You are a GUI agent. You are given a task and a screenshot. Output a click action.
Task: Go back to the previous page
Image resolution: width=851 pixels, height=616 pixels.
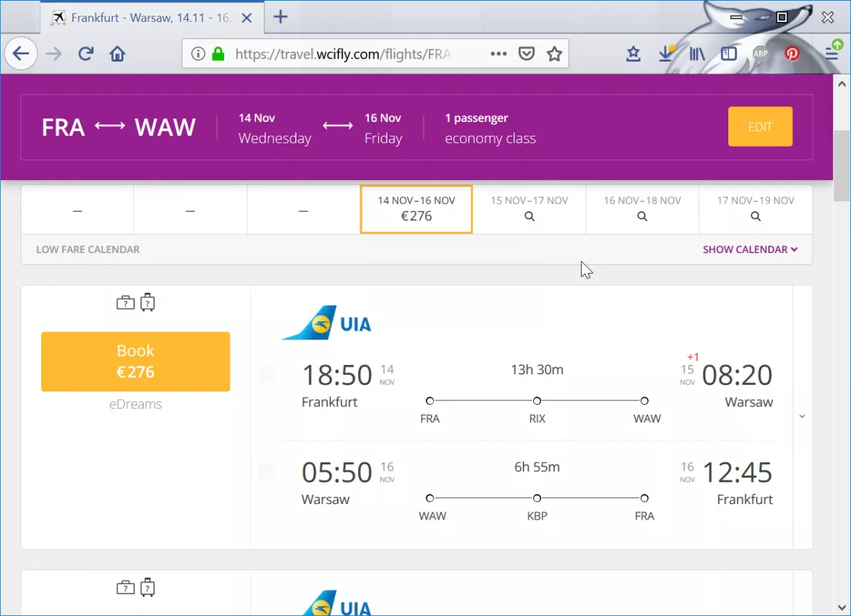pos(21,54)
